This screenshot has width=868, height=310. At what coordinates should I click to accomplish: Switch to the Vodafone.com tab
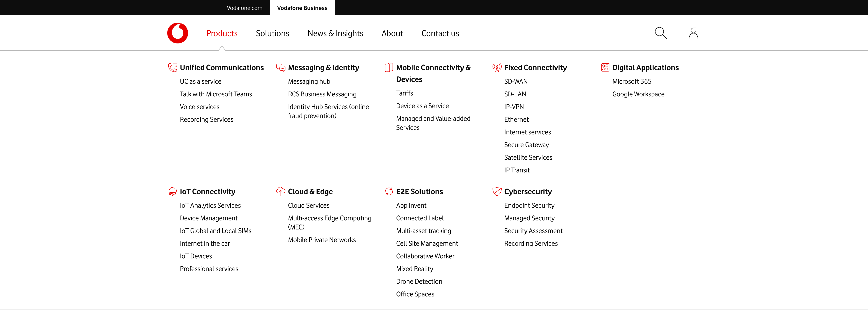tap(244, 8)
